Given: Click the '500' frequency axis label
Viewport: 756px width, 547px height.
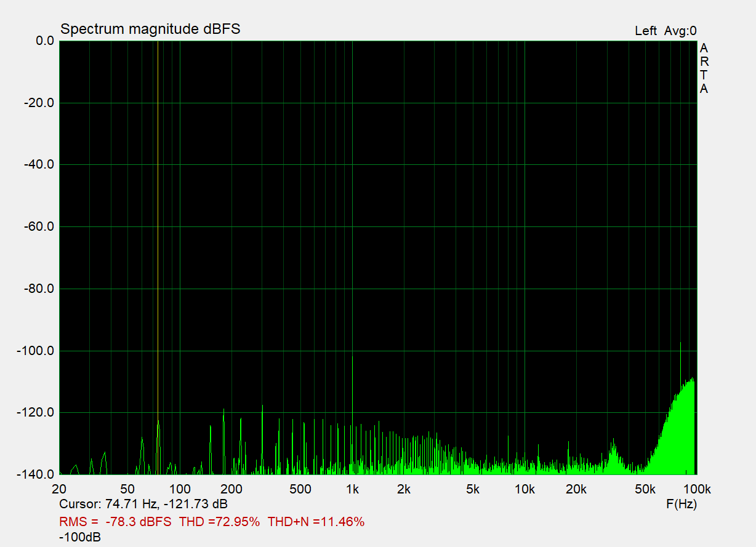Looking at the screenshot, I should [300, 490].
